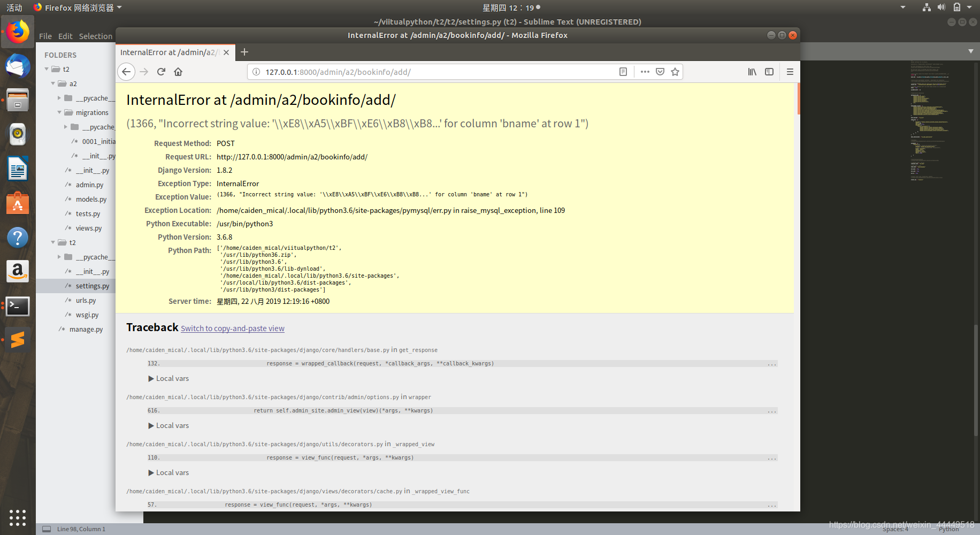Open Sublime tab list dropdown arrow

(x=970, y=51)
